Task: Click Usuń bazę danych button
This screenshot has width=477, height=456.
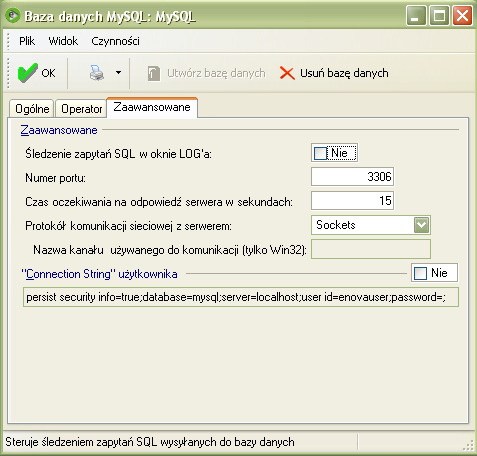Action: [334, 73]
